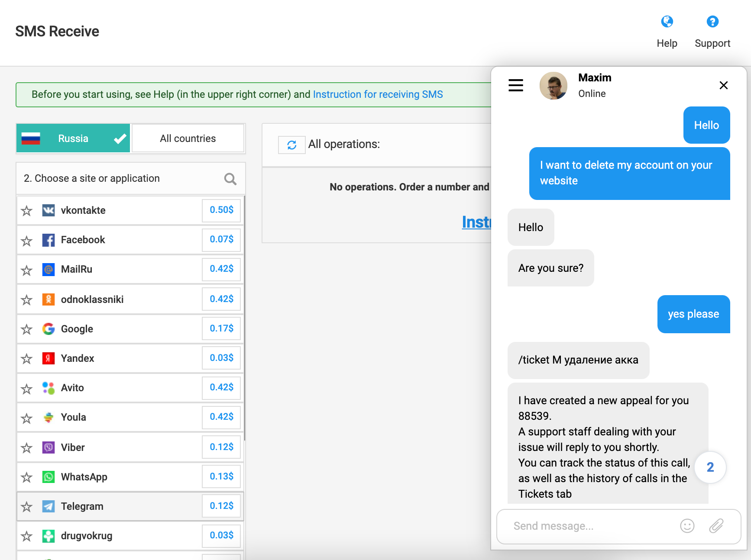Image resolution: width=751 pixels, height=560 pixels.
Task: Select the Russia country tab
Action: (73, 138)
